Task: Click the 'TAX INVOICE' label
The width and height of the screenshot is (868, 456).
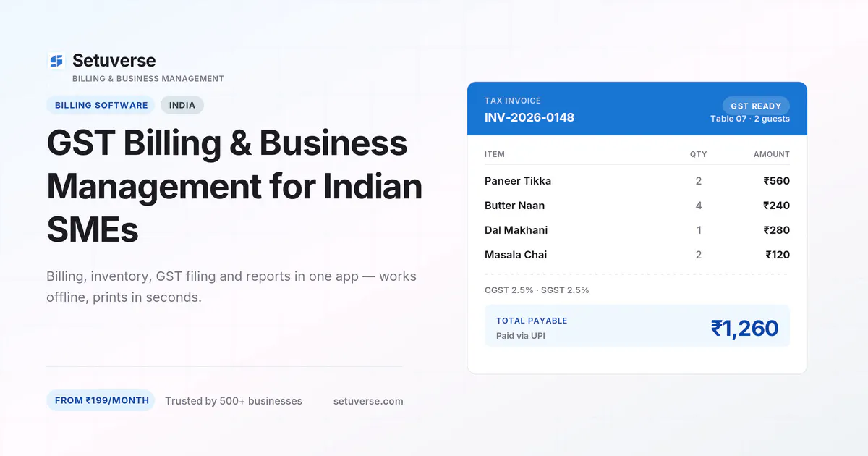Action: pyautogui.click(x=513, y=101)
